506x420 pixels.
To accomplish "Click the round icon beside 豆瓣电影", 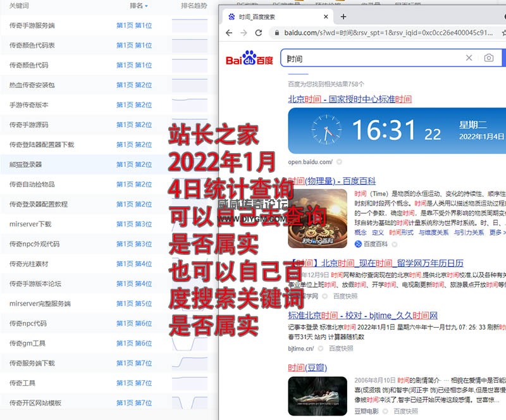I will click(385, 411).
